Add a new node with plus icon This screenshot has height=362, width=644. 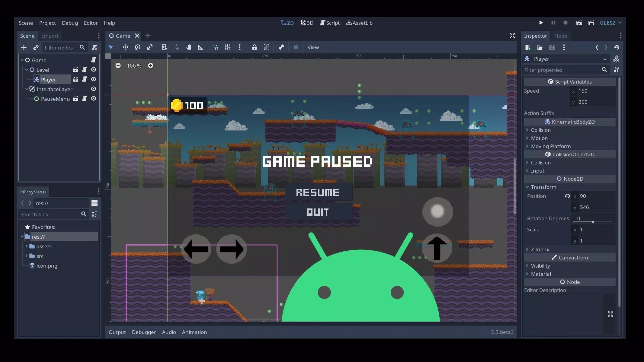24,47
